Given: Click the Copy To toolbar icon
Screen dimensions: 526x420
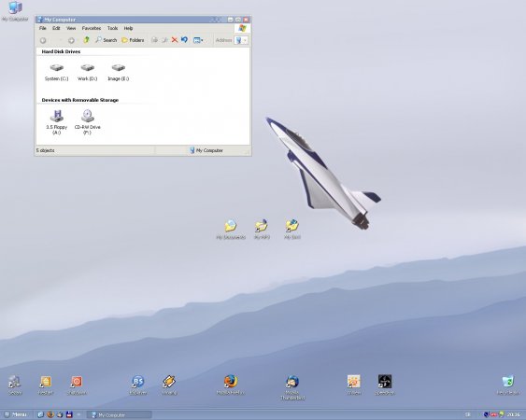Looking at the screenshot, I should [x=164, y=40].
